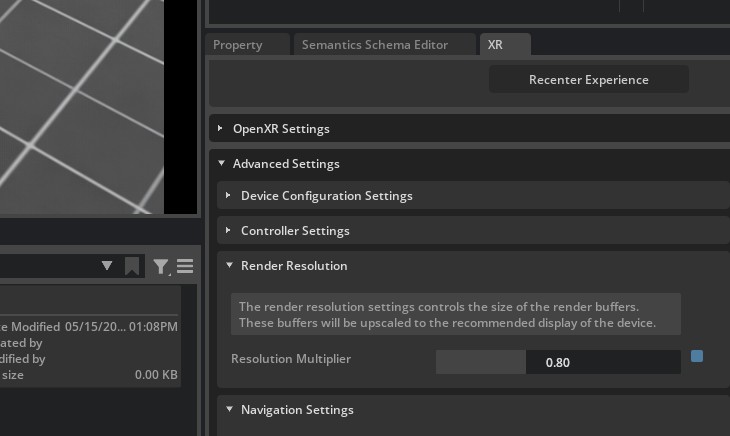Viewport: 730px width, 436px height.
Task: Open the Semantics Schema Editor tab
Action: 385,45
